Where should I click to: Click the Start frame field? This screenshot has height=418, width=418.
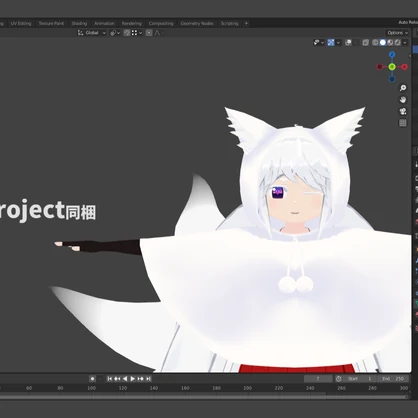(x=361, y=379)
